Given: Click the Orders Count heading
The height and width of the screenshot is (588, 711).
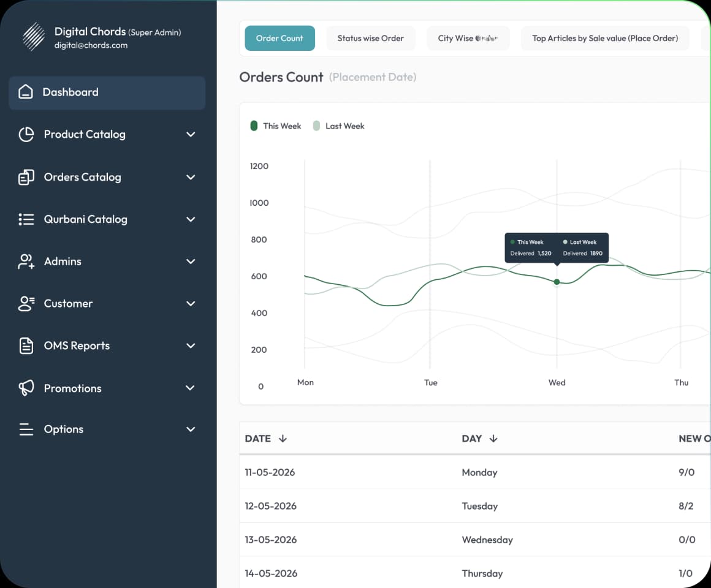Looking at the screenshot, I should [x=281, y=77].
